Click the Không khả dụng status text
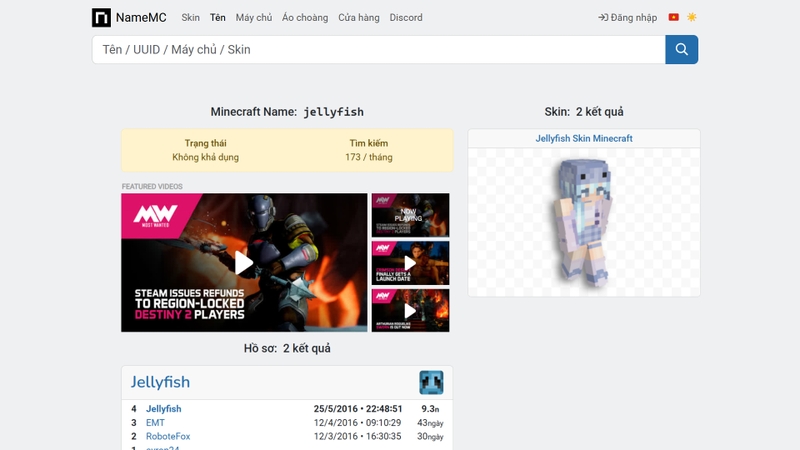The width and height of the screenshot is (800, 450). [205, 157]
